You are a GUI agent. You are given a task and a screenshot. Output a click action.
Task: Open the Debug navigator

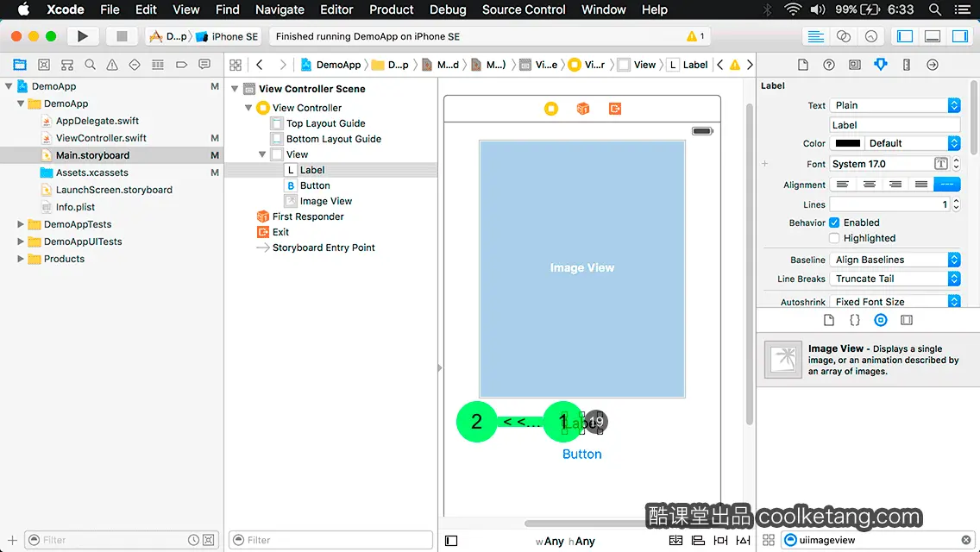(158, 65)
